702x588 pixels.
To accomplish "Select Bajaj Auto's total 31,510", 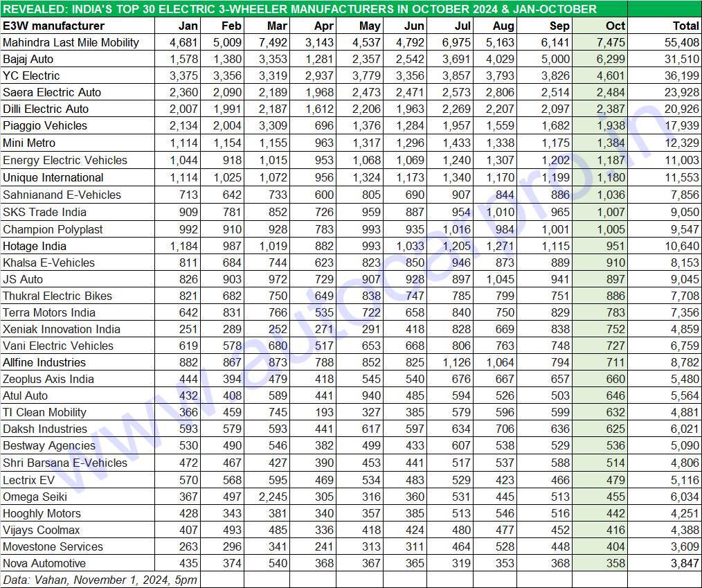I will (x=681, y=59).
